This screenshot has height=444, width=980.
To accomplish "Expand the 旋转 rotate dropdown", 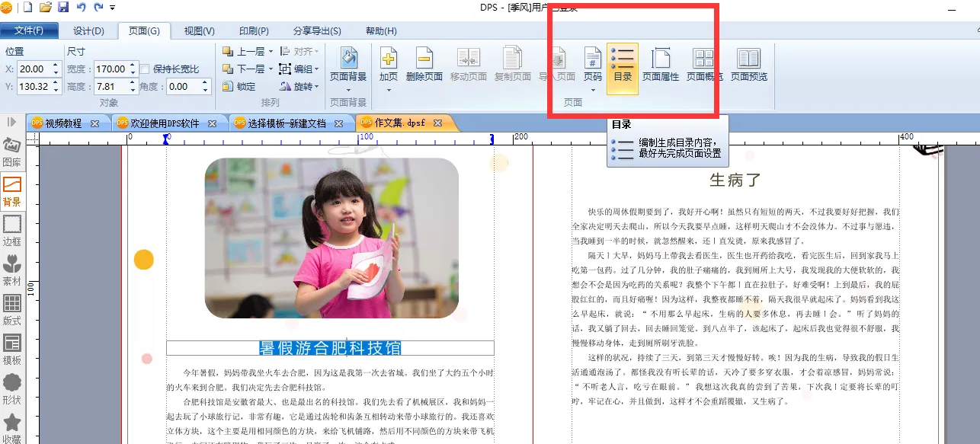I will 315,87.
